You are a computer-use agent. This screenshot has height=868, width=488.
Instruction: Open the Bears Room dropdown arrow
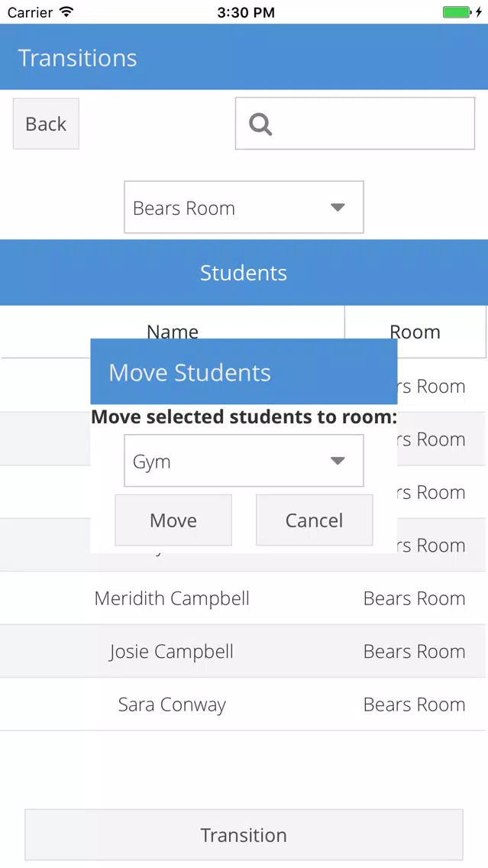(x=338, y=208)
